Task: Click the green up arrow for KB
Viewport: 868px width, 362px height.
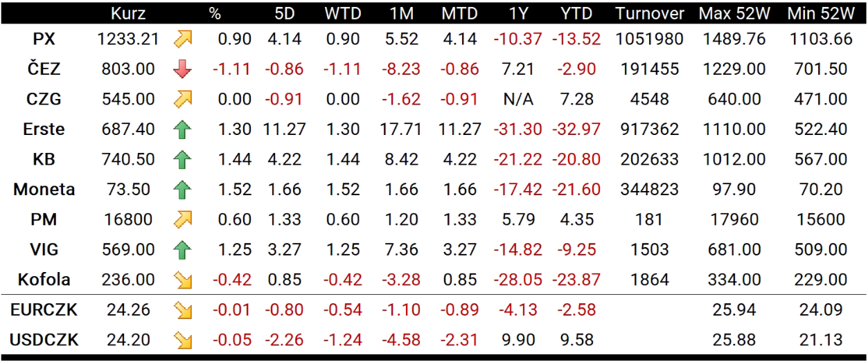Action: [x=183, y=159]
